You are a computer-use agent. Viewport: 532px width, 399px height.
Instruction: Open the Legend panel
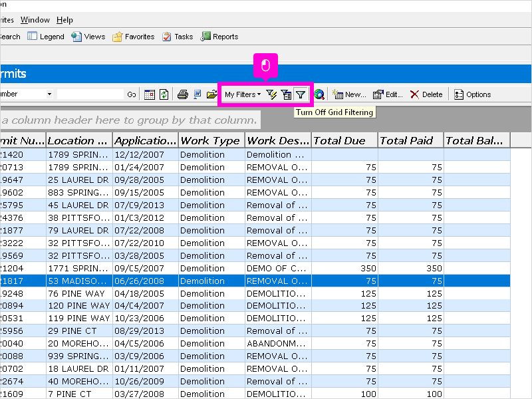(46, 37)
